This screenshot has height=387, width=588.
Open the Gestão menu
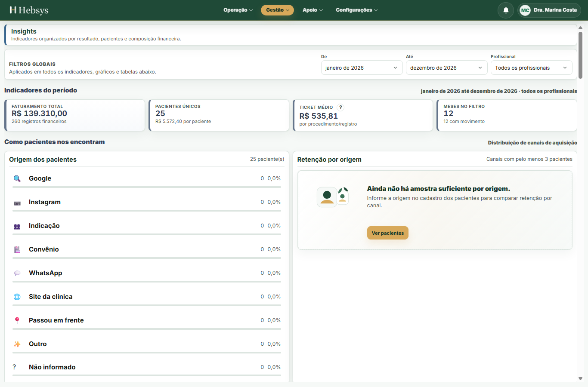tap(277, 10)
